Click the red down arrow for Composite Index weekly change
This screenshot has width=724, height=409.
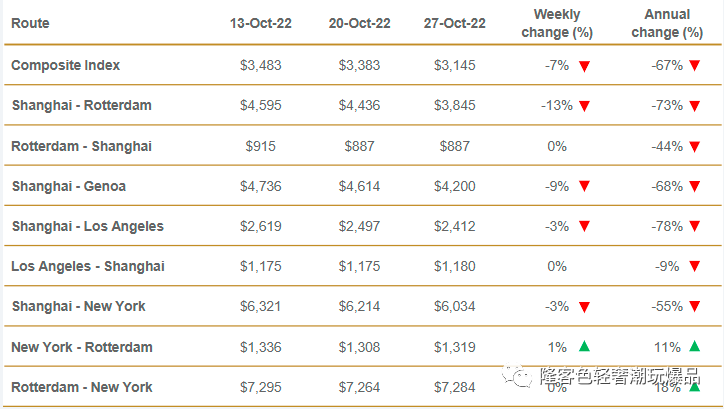[x=584, y=66]
